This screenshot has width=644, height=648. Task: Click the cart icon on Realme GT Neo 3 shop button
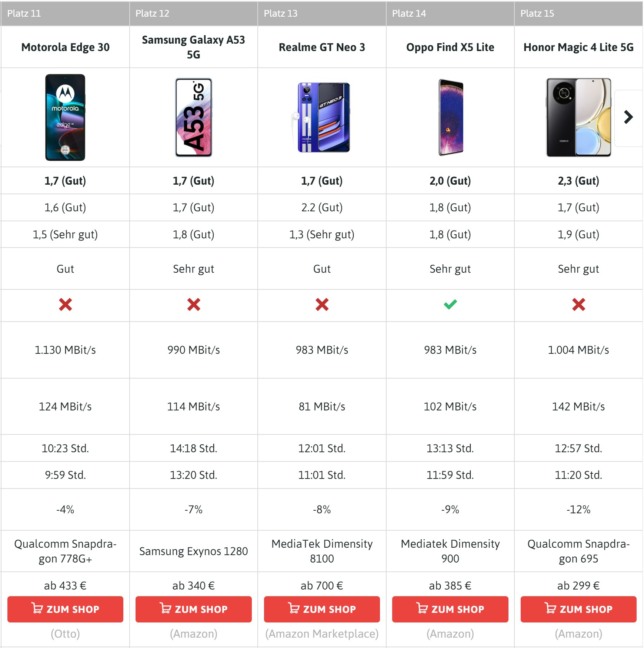coord(294,609)
